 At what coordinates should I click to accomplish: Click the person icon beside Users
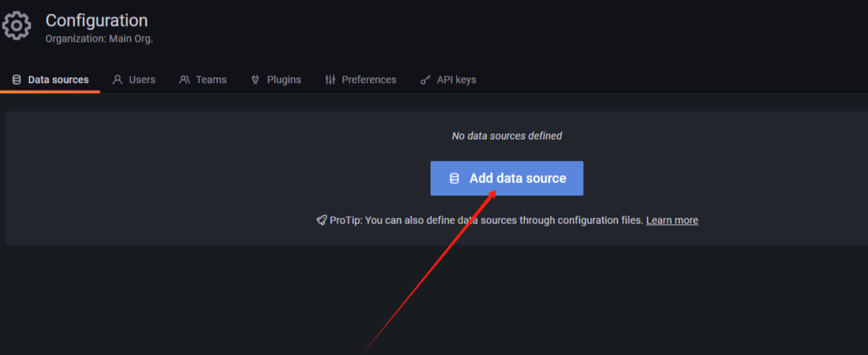pyautogui.click(x=118, y=80)
